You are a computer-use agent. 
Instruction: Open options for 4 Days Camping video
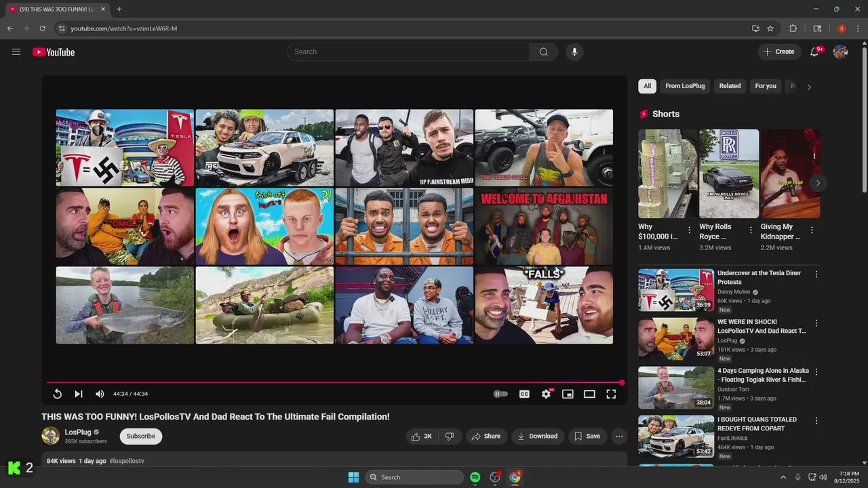(x=816, y=372)
